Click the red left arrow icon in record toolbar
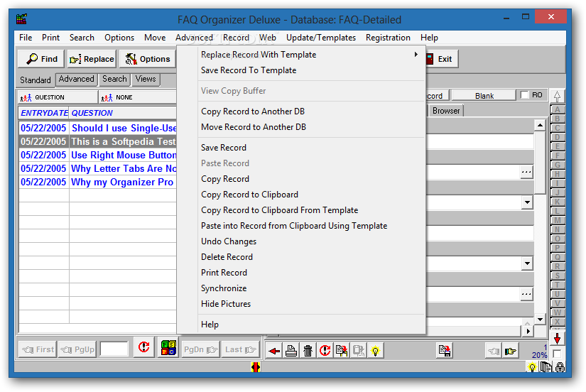The height and width of the screenshot is (392, 586). (274, 351)
